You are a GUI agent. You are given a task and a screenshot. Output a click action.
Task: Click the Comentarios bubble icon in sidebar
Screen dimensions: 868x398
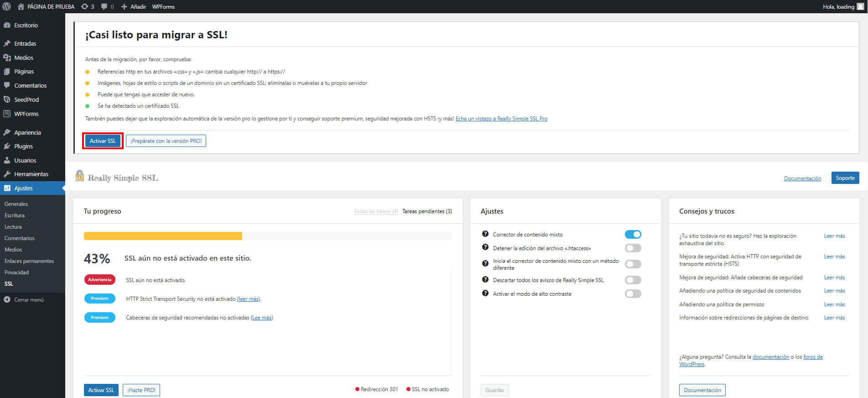pyautogui.click(x=7, y=85)
